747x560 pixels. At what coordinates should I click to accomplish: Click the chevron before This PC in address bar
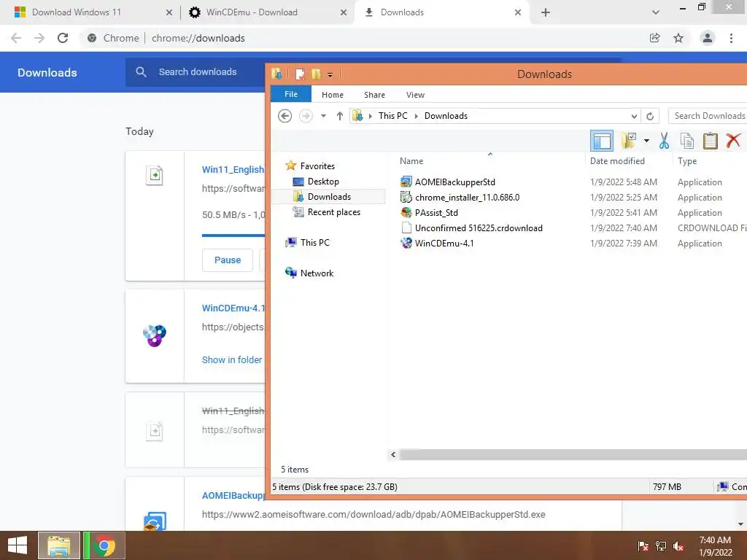pos(370,116)
